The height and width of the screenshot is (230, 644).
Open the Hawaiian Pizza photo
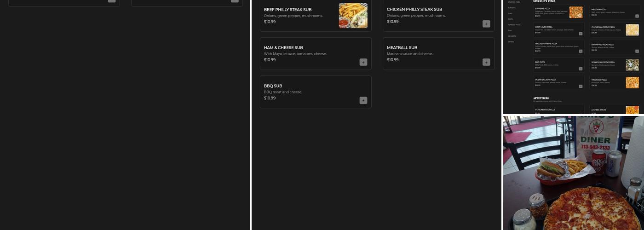pos(632,82)
